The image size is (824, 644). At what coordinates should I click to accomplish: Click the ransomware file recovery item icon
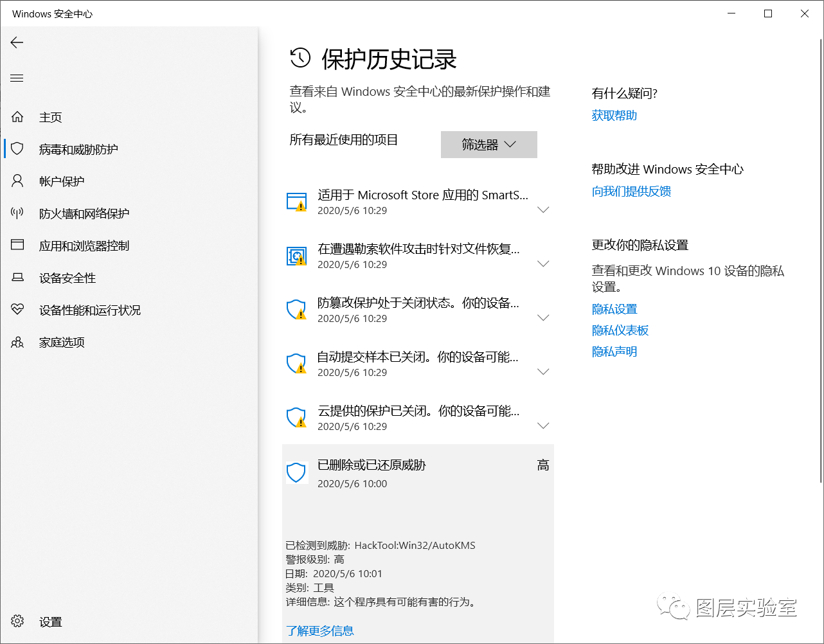tap(297, 256)
